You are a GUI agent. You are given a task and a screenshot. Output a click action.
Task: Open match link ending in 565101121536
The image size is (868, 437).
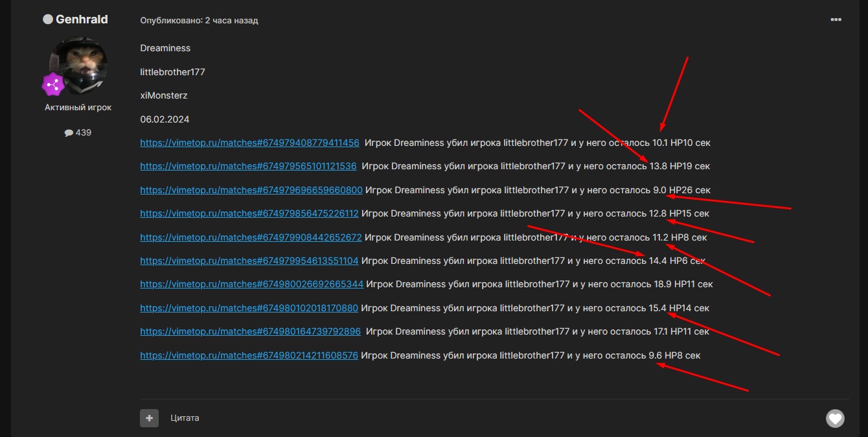[248, 166]
